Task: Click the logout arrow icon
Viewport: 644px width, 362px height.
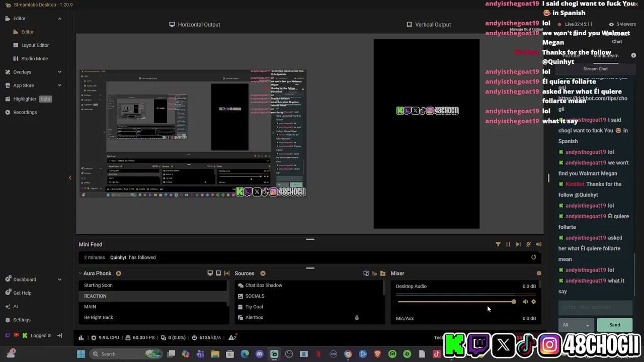Action: click(x=59, y=335)
